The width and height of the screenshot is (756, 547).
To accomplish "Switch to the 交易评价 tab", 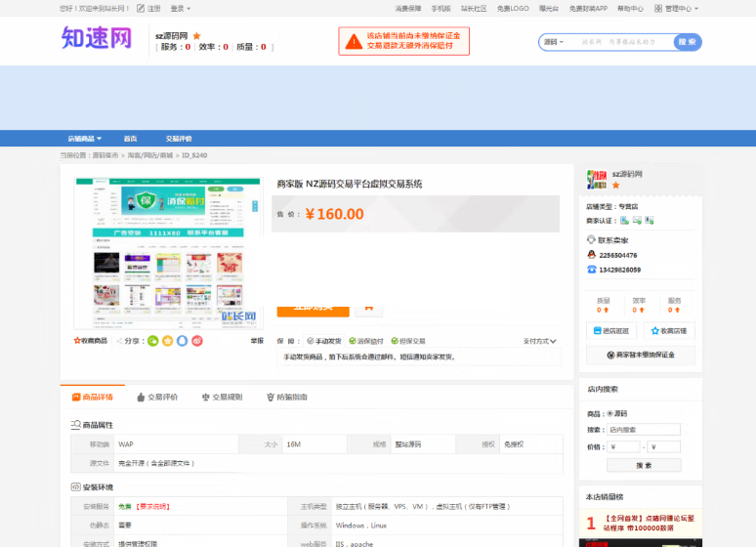I will click(x=156, y=398).
